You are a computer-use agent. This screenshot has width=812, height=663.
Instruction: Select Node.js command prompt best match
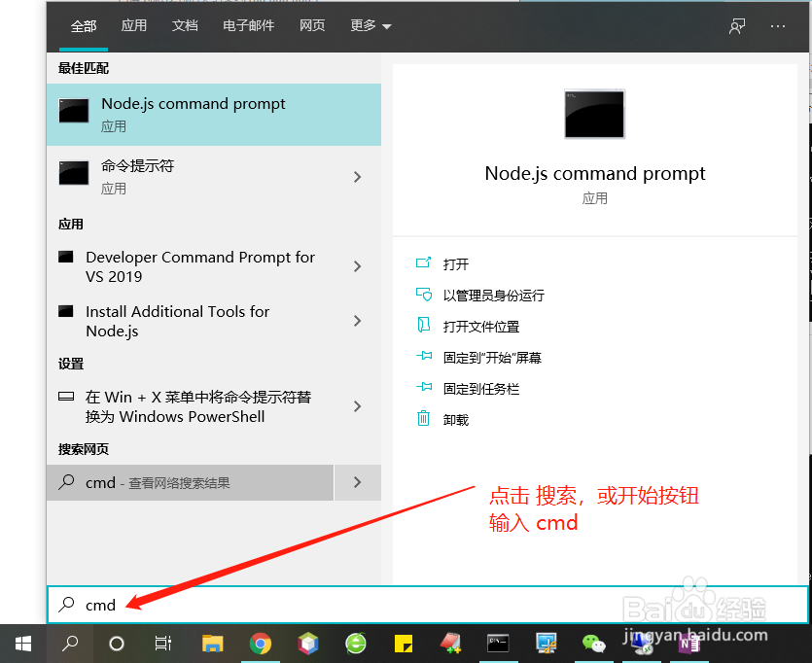pyautogui.click(x=214, y=115)
